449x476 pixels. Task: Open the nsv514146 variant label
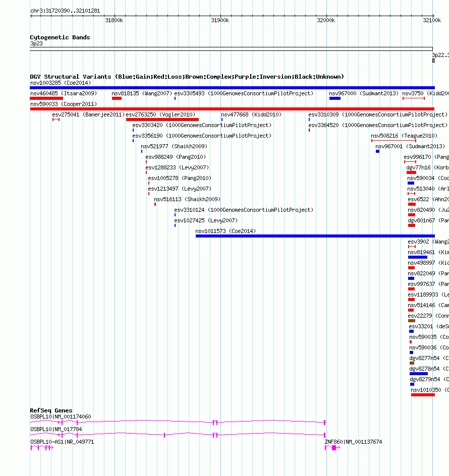428,306
